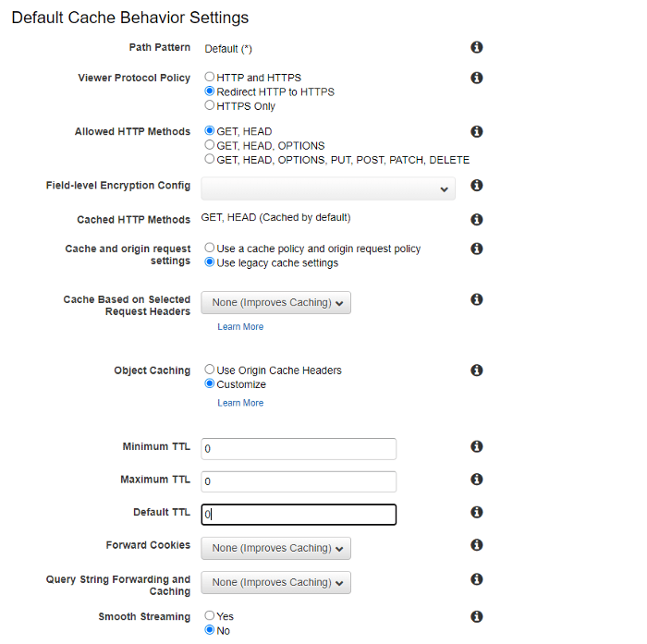647x644 pixels.
Task: Open the Minimum TTL info icon
Action: tap(477, 446)
